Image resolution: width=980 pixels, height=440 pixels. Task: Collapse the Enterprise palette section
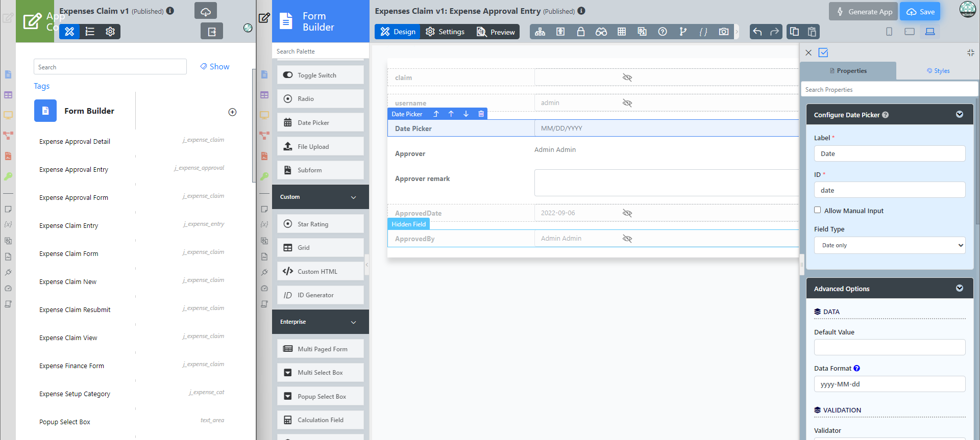354,322
